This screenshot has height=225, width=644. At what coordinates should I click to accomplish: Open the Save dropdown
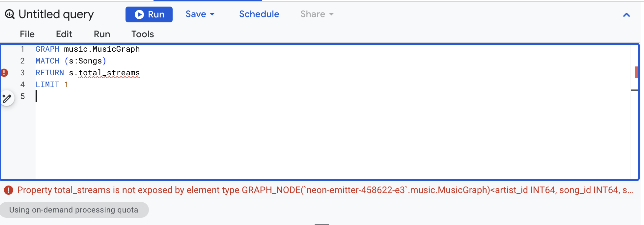point(200,14)
